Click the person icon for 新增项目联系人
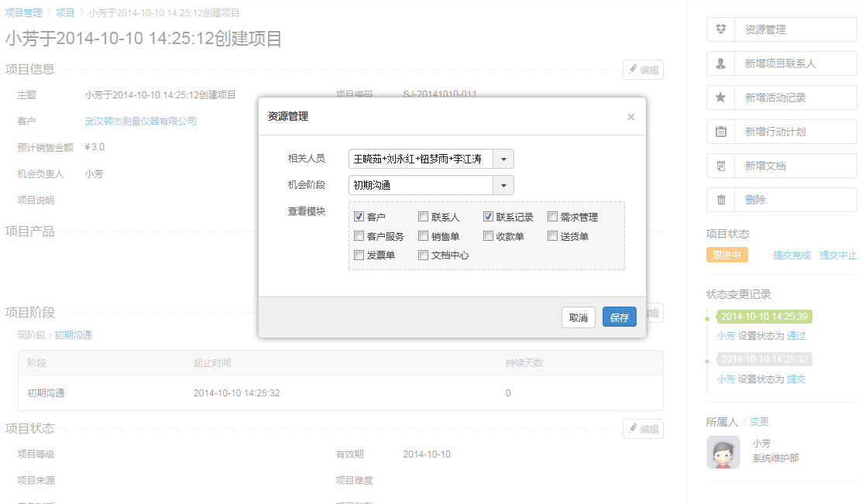Image resolution: width=862 pixels, height=504 pixels. click(x=721, y=63)
